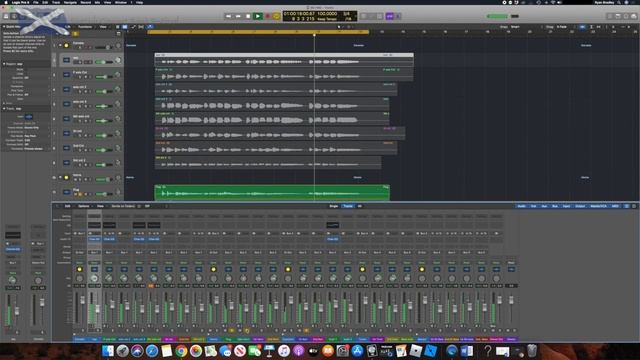Toggle the Aux filter button in the Mixer

coord(544,206)
